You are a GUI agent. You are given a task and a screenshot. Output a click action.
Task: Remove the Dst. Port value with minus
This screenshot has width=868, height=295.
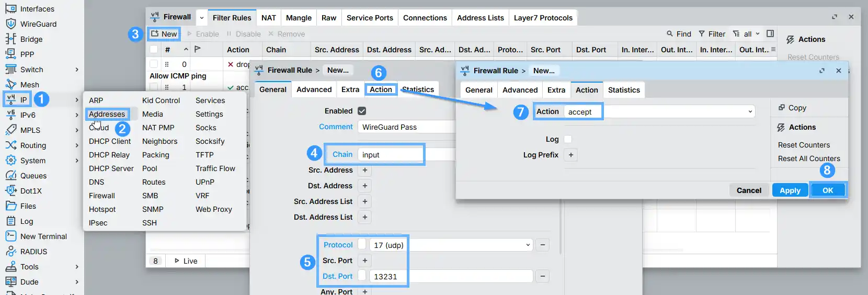point(543,276)
